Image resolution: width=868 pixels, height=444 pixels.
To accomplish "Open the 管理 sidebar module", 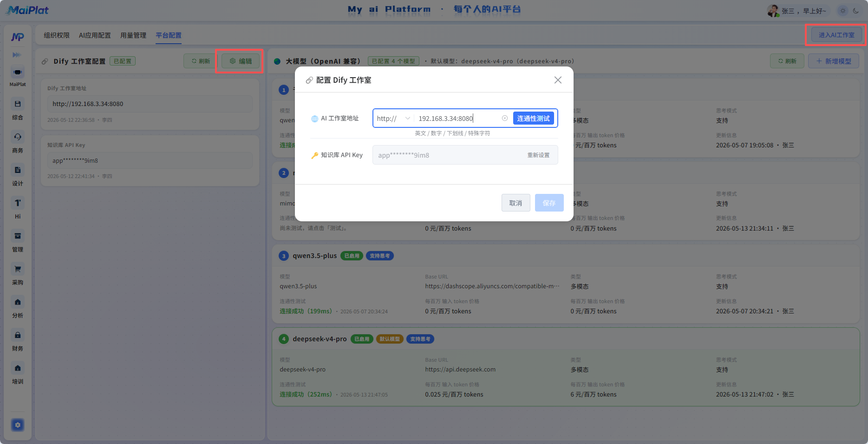I will [18, 242].
